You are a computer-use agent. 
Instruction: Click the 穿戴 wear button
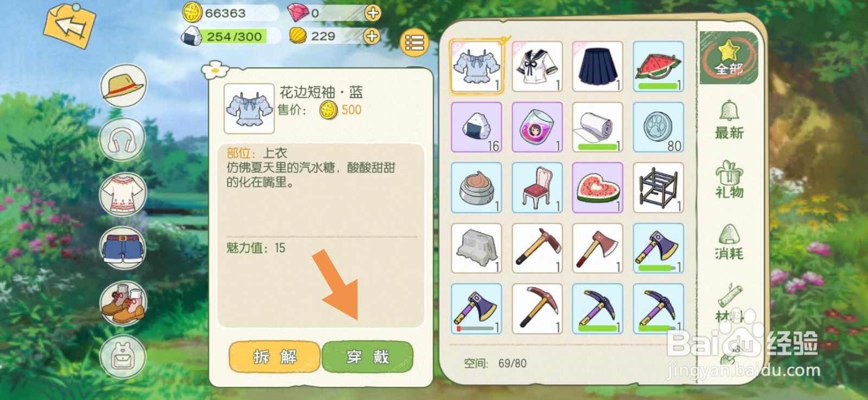point(367,357)
